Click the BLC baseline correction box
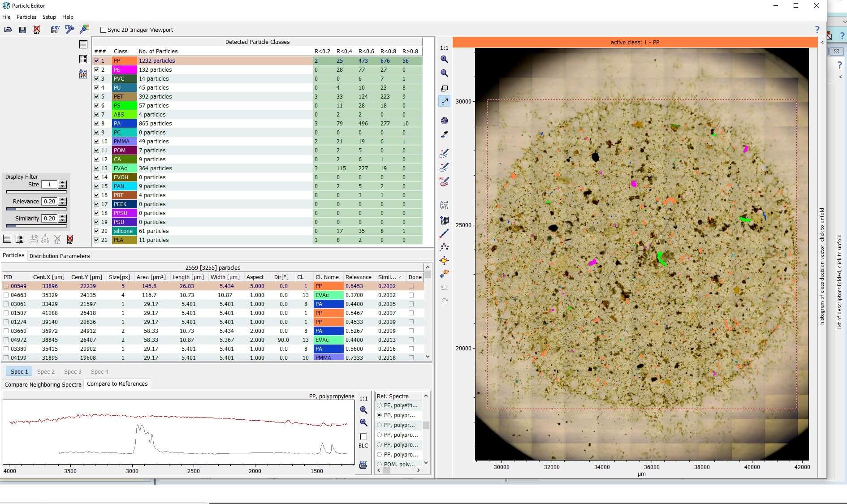 click(x=363, y=437)
